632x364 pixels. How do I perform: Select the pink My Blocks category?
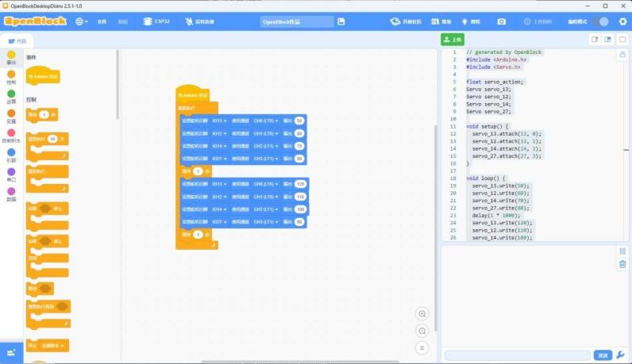tap(11, 136)
